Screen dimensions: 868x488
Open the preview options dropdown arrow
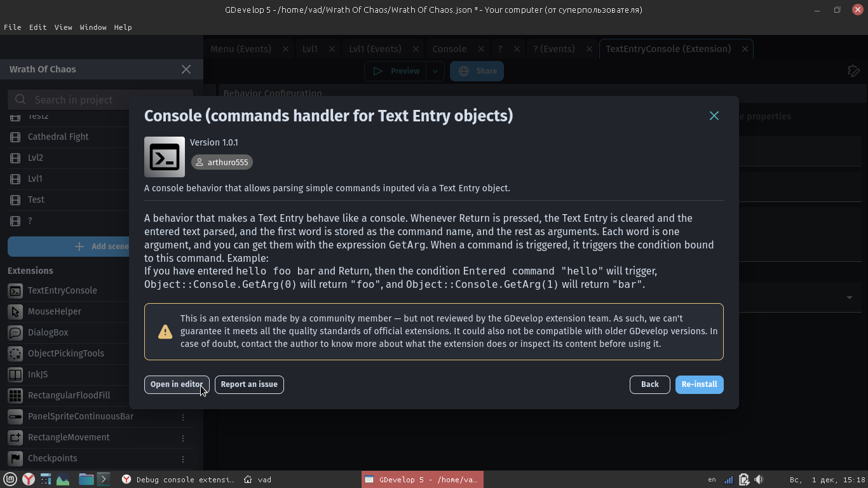pos(435,71)
